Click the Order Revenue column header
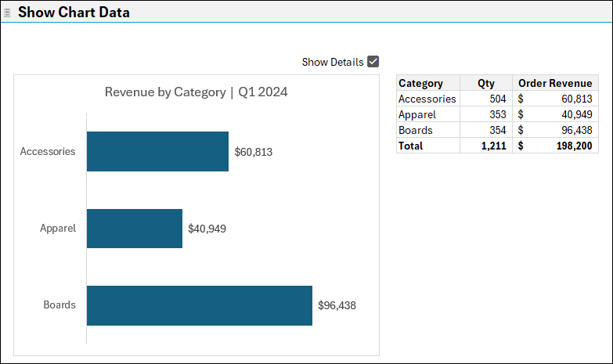This screenshot has height=364, width=613. [x=555, y=83]
